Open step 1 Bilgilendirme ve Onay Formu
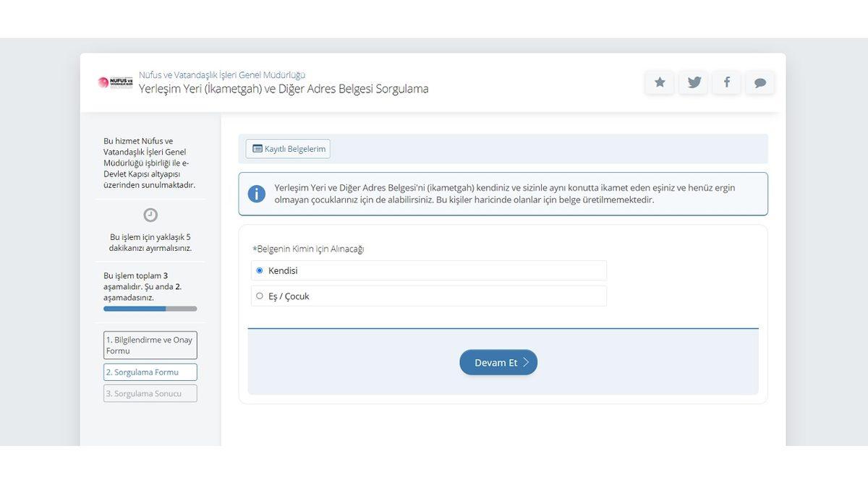This screenshot has height=488, width=868. pyautogui.click(x=150, y=344)
